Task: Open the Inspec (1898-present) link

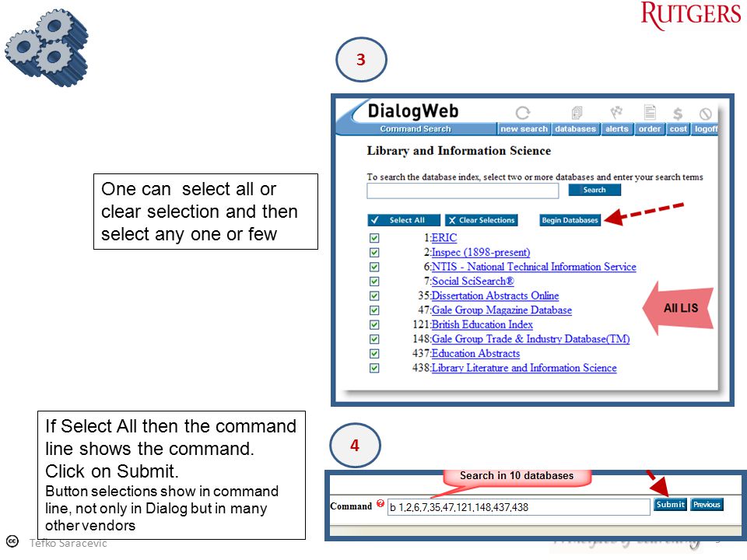Action: point(481,252)
